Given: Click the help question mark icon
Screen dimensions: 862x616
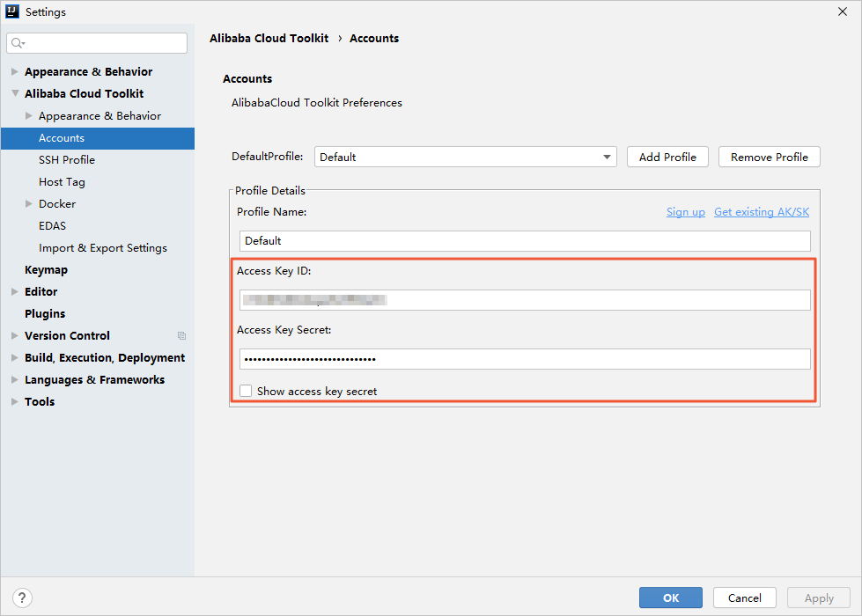Looking at the screenshot, I should [22, 598].
